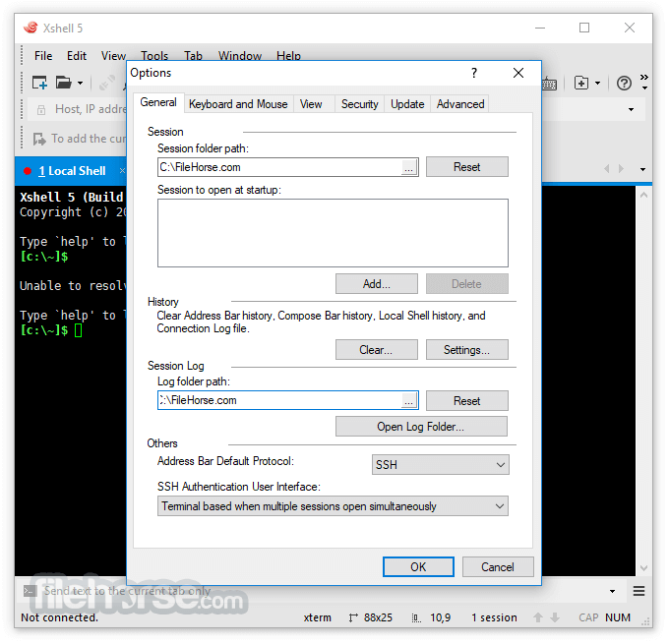This screenshot has height=644, width=669.
Task: Click previous tab arrow in tab bar
Action: (x=607, y=169)
